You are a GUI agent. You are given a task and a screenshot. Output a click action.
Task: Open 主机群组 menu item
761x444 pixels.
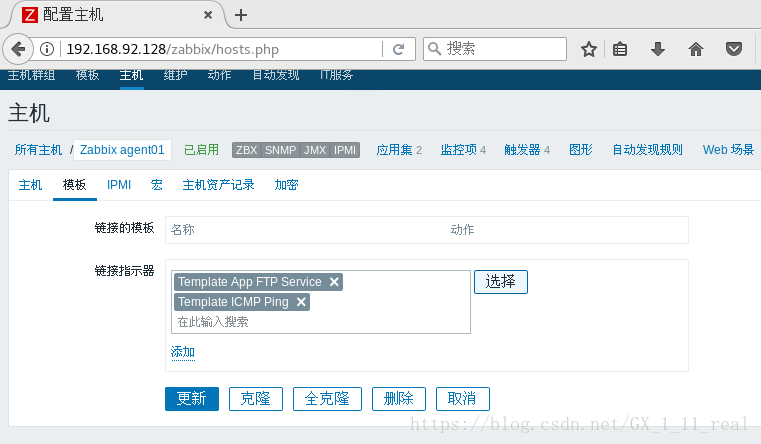pyautogui.click(x=32, y=75)
